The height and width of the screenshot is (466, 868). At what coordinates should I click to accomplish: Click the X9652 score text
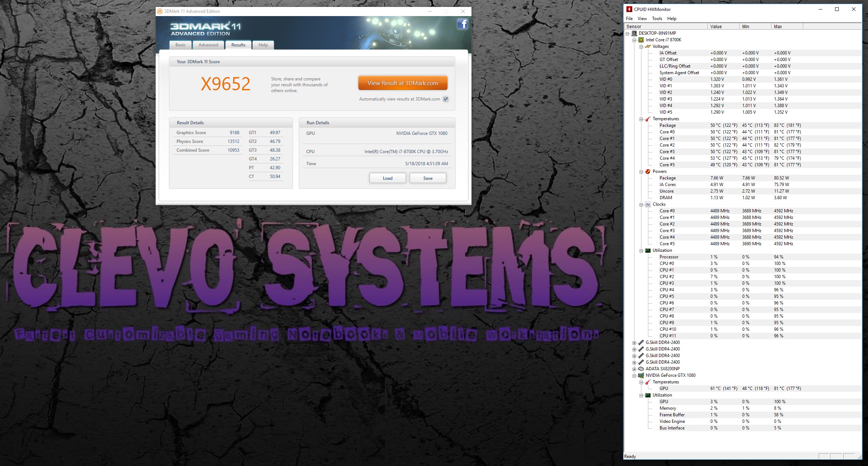pos(225,84)
